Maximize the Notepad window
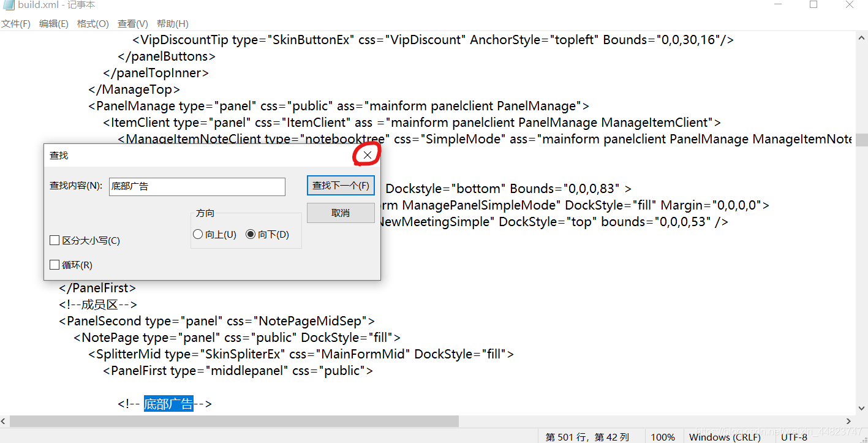The width and height of the screenshot is (868, 443). click(813, 5)
